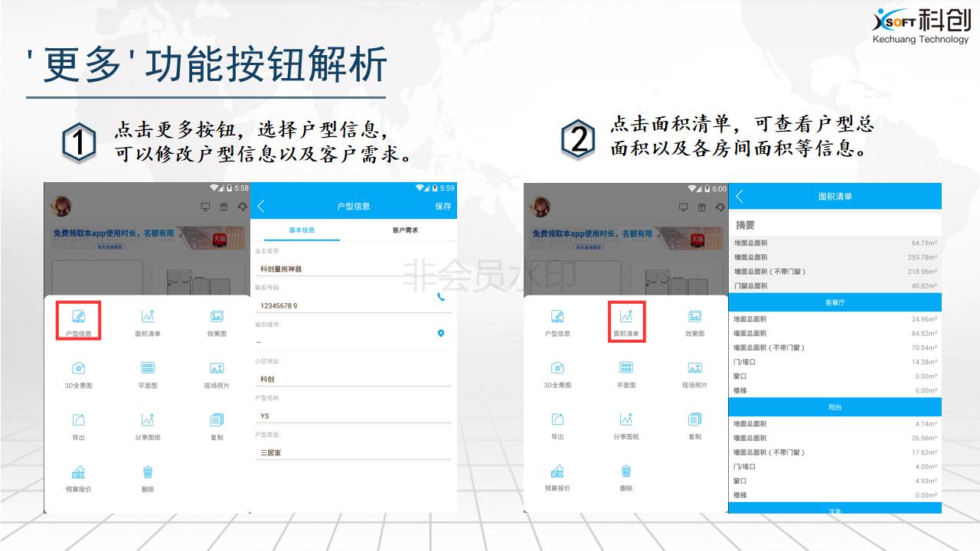Tap the user avatar in 6:00 screen
Image resolution: width=980 pixels, height=551 pixels.
541,206
